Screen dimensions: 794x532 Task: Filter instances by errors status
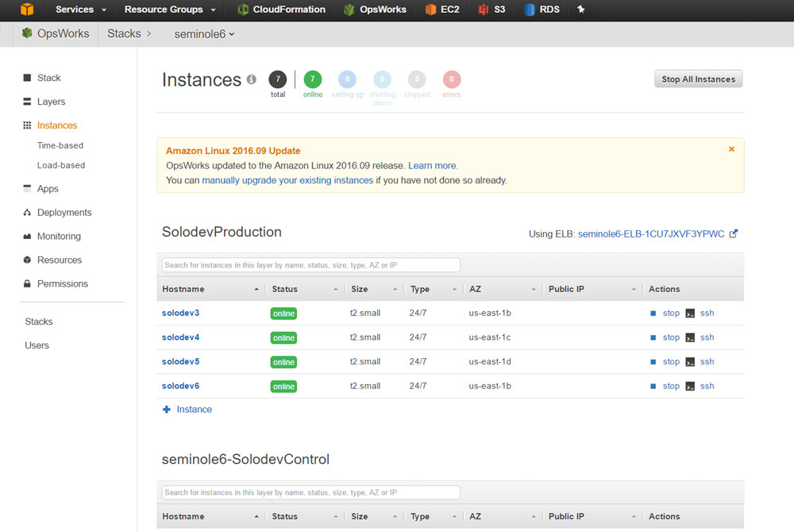click(x=451, y=79)
